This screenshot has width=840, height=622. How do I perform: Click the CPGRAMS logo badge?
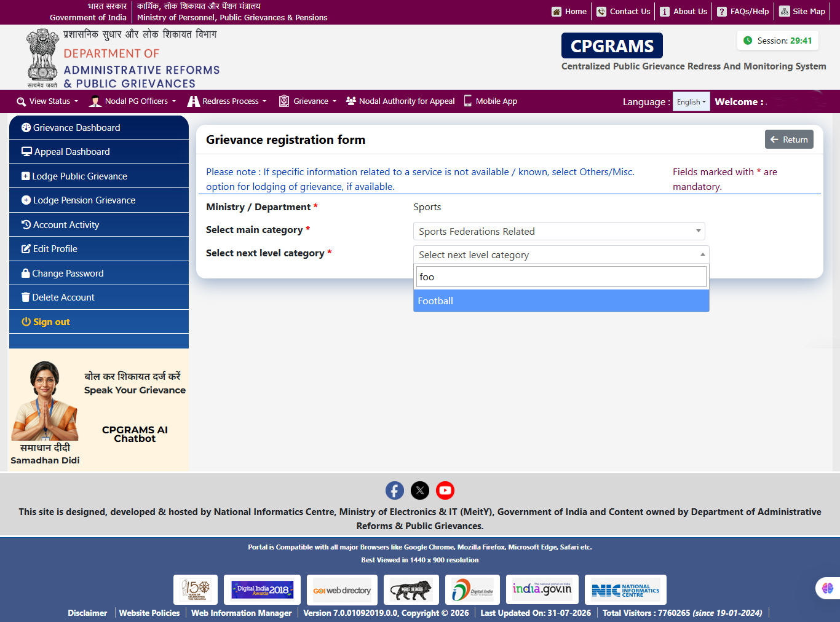point(612,45)
